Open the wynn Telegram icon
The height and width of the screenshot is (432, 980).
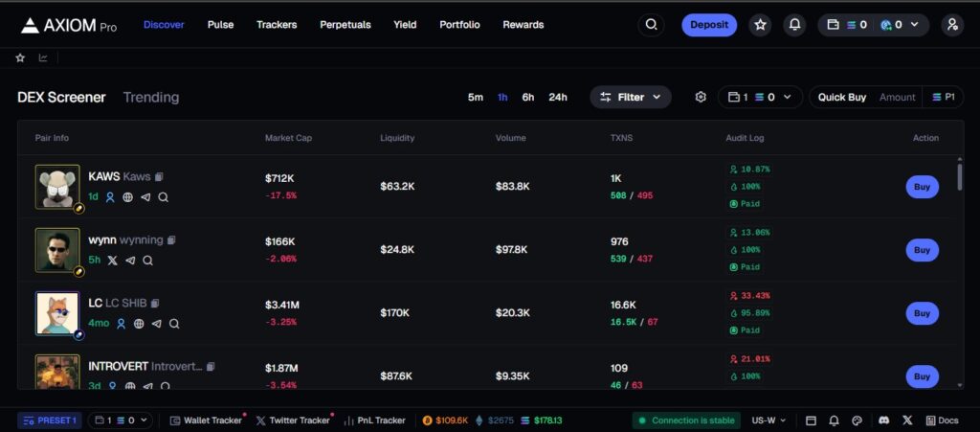pyautogui.click(x=130, y=261)
